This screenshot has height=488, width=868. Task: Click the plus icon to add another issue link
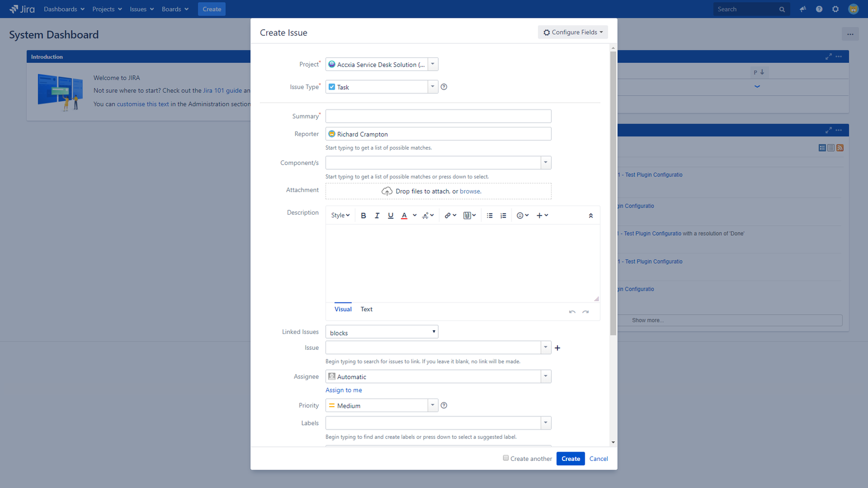[557, 348]
